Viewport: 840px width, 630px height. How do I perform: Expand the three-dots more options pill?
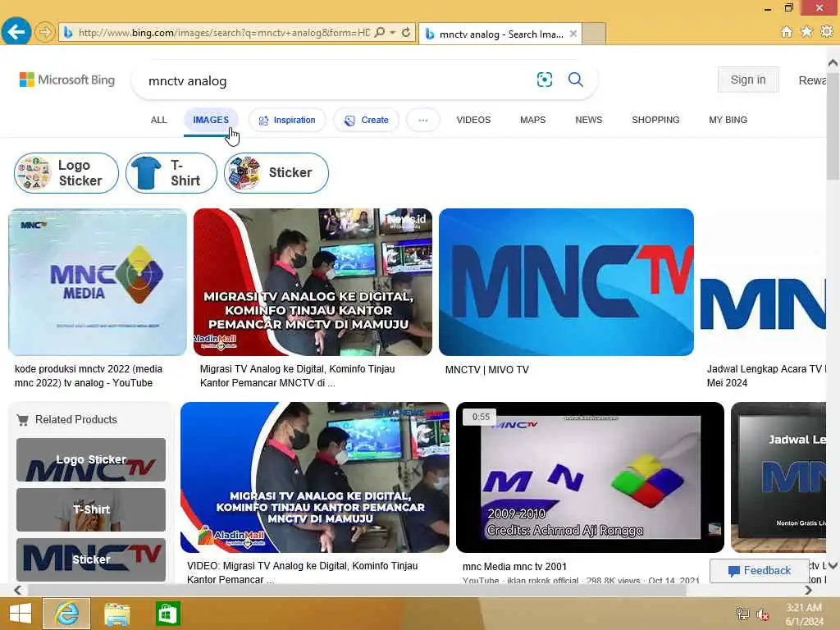click(x=423, y=120)
